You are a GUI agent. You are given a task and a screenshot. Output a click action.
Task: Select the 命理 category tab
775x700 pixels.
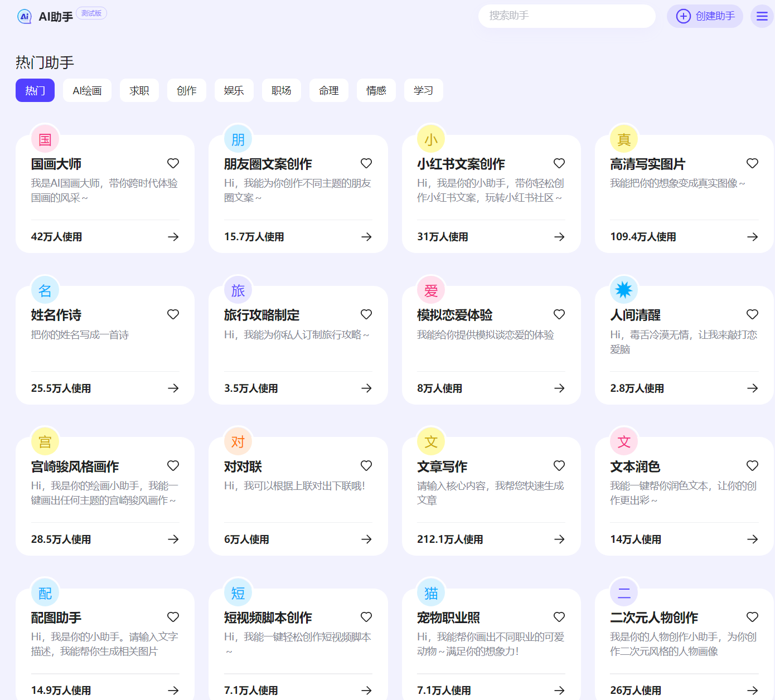pyautogui.click(x=328, y=90)
